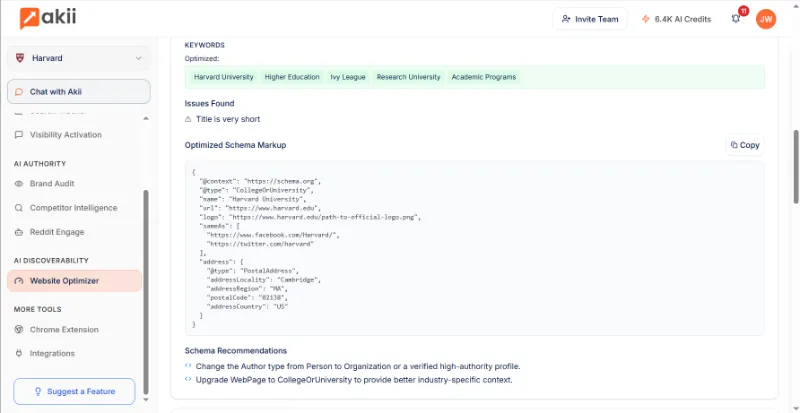
Task: Click the sidebar vertical scrollbar thumb
Action: (x=146, y=292)
